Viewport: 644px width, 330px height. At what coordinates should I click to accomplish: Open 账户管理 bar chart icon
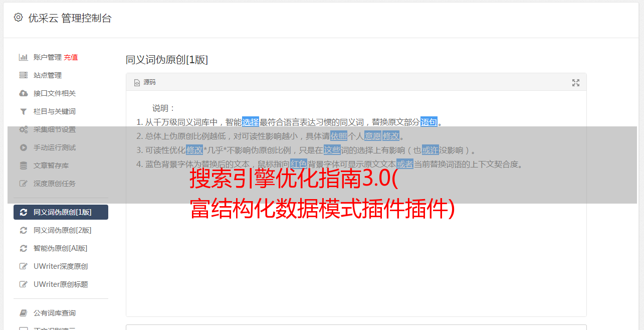tap(23, 57)
